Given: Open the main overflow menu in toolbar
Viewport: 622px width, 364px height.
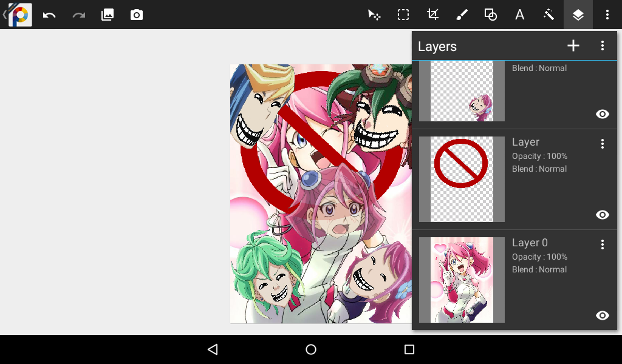Looking at the screenshot, I should click(607, 15).
